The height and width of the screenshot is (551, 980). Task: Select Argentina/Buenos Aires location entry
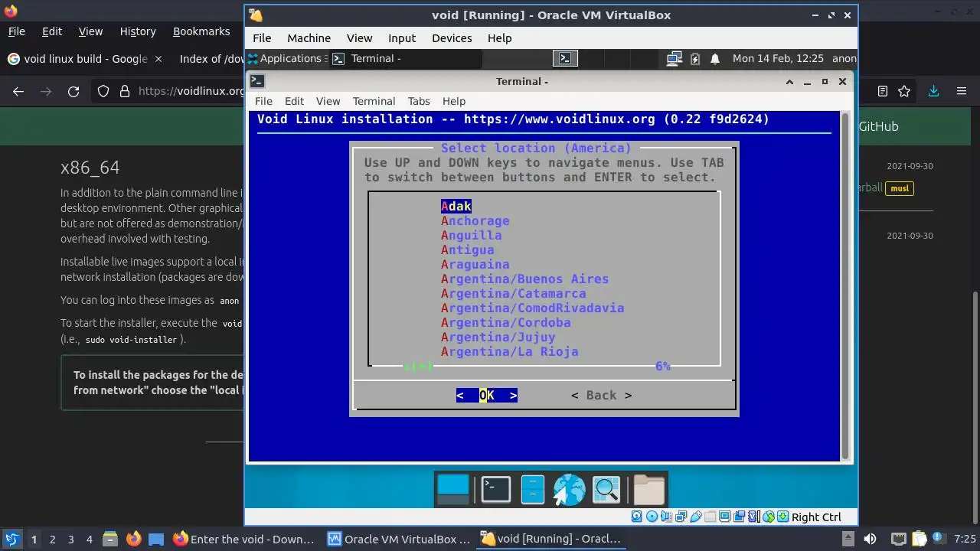(524, 279)
